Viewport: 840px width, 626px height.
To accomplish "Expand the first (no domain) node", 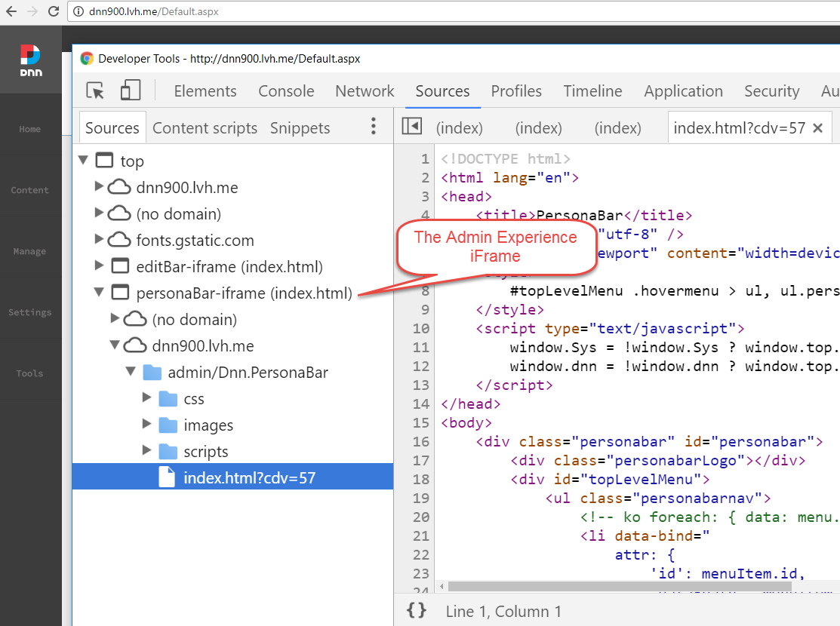I will click(99, 212).
